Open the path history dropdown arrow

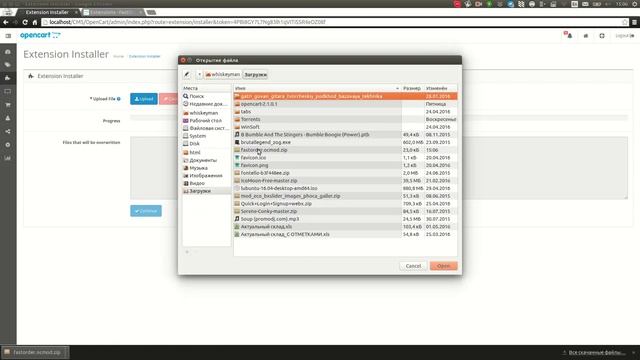tap(199, 75)
